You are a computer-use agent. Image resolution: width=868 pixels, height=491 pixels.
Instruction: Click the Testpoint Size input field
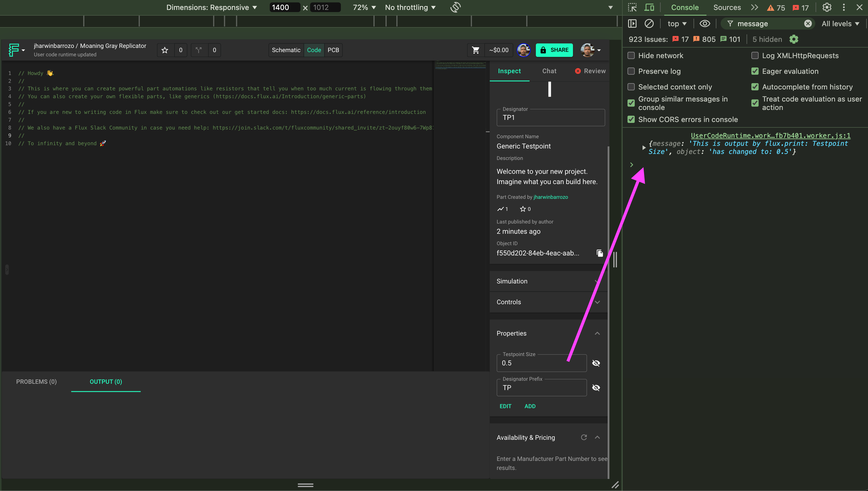point(541,363)
